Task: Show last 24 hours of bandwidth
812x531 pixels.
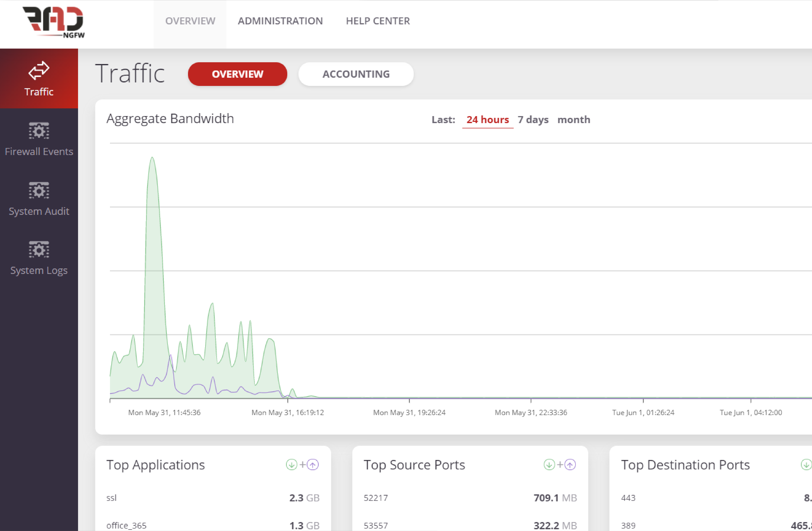Action: click(488, 120)
